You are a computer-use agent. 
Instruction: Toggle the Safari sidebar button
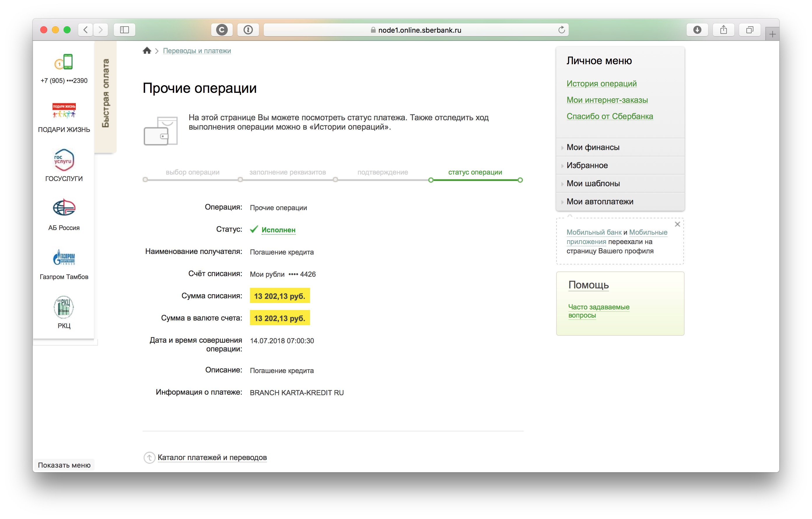tap(125, 30)
